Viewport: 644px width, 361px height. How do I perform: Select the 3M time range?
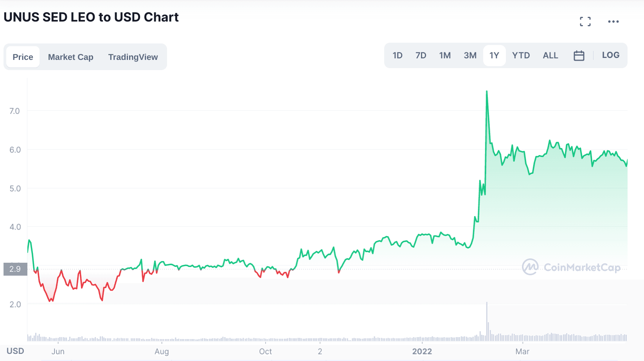[470, 56]
